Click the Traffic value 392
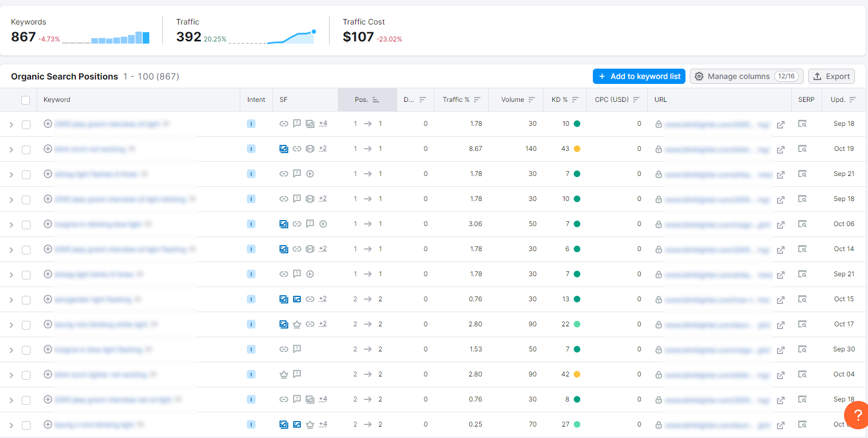This screenshot has height=438, width=868. click(189, 37)
